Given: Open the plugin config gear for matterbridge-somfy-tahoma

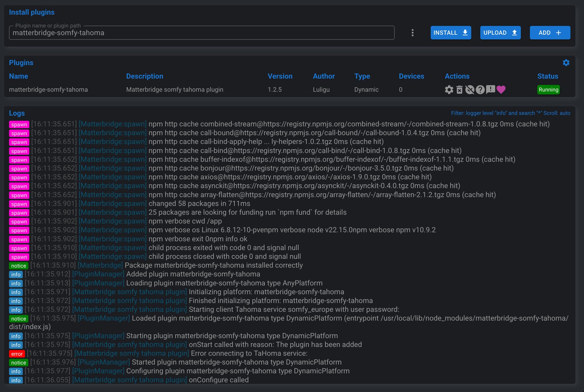Looking at the screenshot, I should coord(449,90).
